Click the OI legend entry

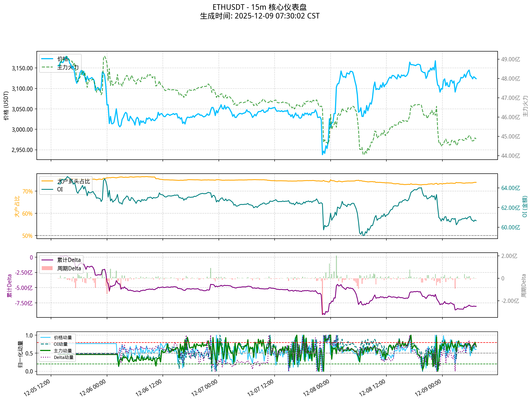[60, 190]
